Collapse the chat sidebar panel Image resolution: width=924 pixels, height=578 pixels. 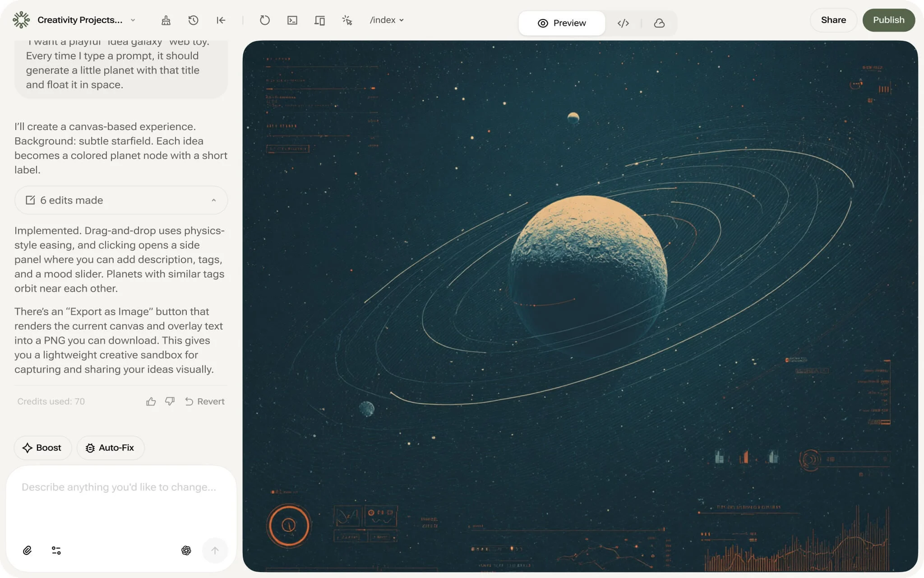221,20
